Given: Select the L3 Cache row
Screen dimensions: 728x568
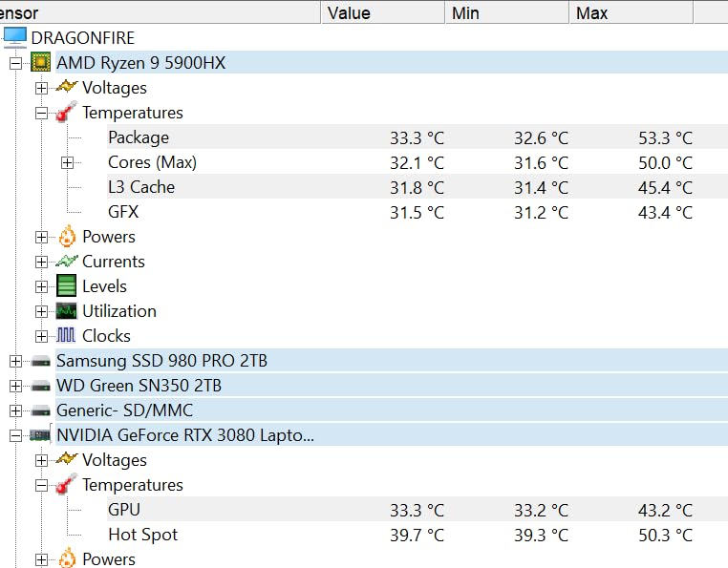Looking at the screenshot, I should (x=417, y=187).
